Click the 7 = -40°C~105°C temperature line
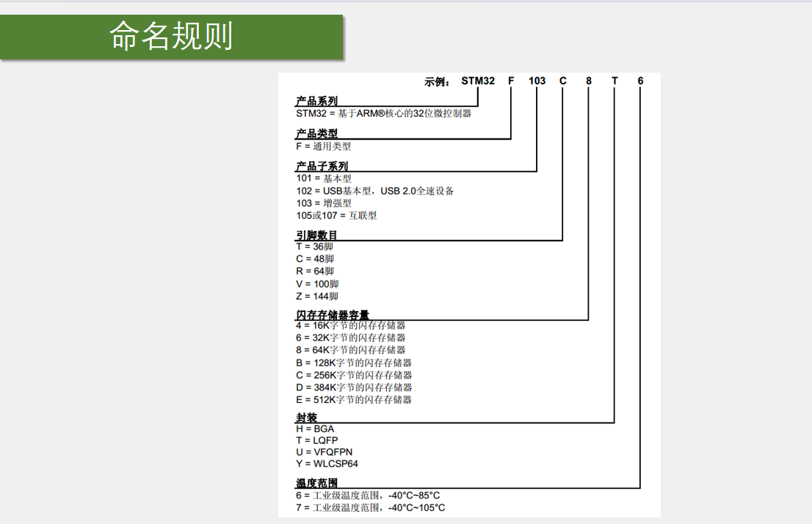The width and height of the screenshot is (812, 524). (370, 508)
